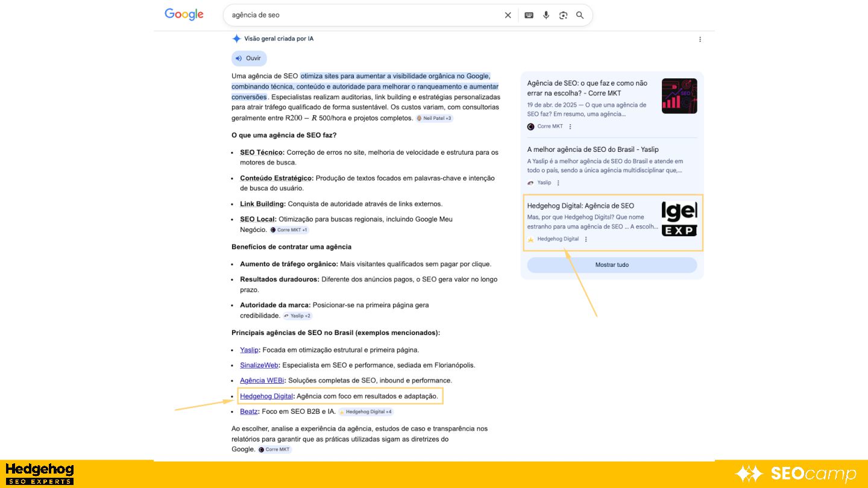
Task: Follow the Beatz link
Action: (x=249, y=411)
